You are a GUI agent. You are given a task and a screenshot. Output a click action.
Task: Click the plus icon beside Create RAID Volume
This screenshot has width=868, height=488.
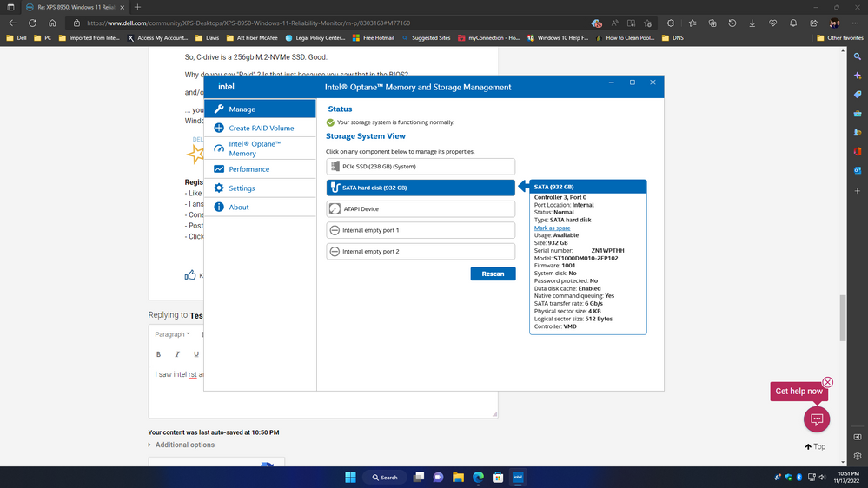219,128
